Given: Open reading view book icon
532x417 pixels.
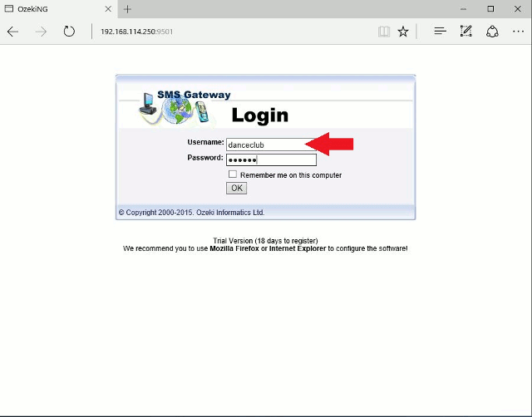Looking at the screenshot, I should point(384,32).
